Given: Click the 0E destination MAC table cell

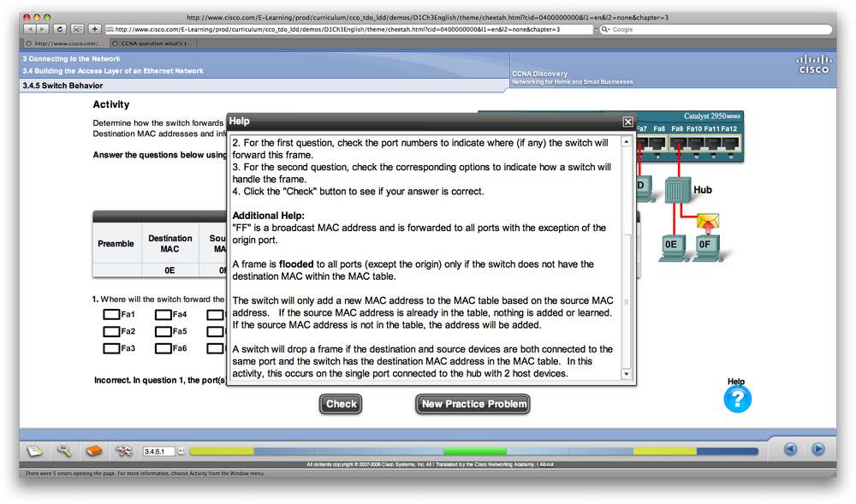Looking at the screenshot, I should click(169, 270).
